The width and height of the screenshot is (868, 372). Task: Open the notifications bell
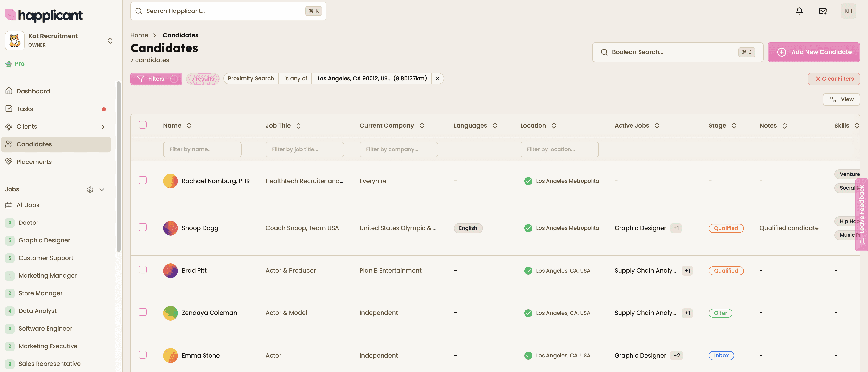pos(799,11)
